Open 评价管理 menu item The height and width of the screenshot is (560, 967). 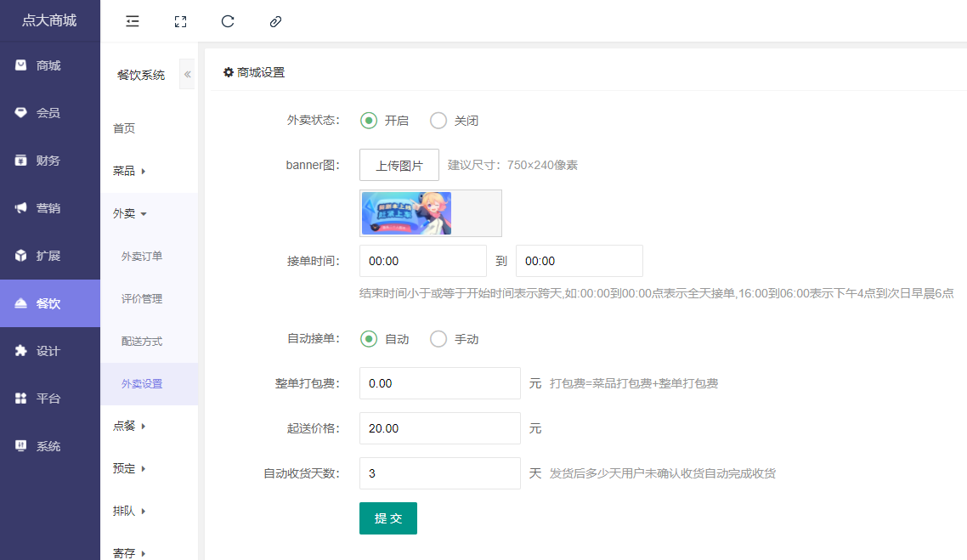[x=142, y=298]
